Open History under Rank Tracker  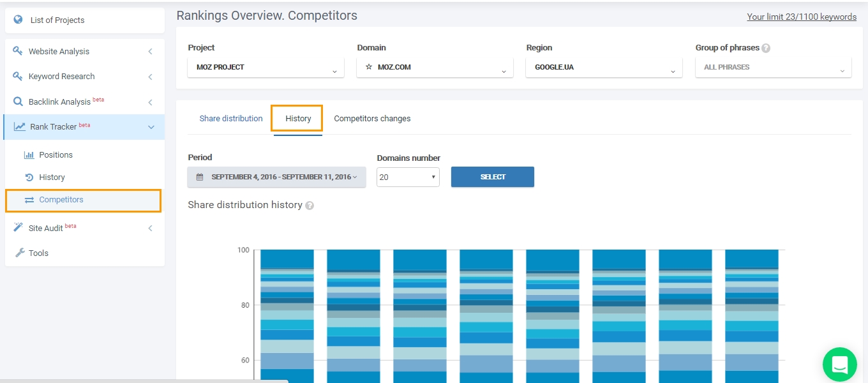(x=52, y=177)
